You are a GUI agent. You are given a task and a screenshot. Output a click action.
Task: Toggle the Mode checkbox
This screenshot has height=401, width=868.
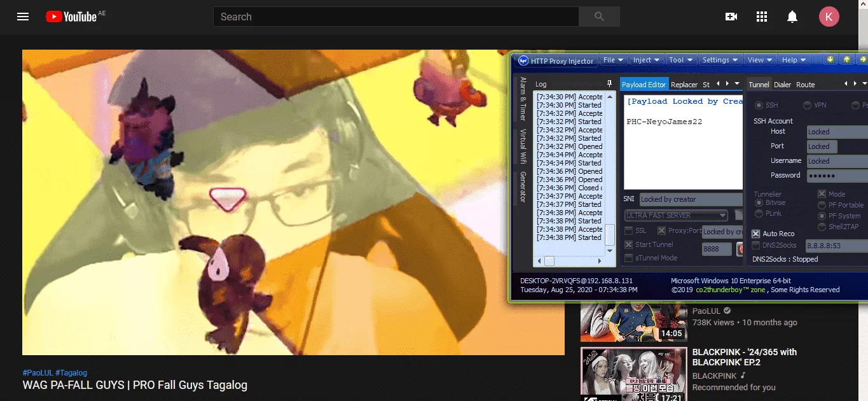822,194
